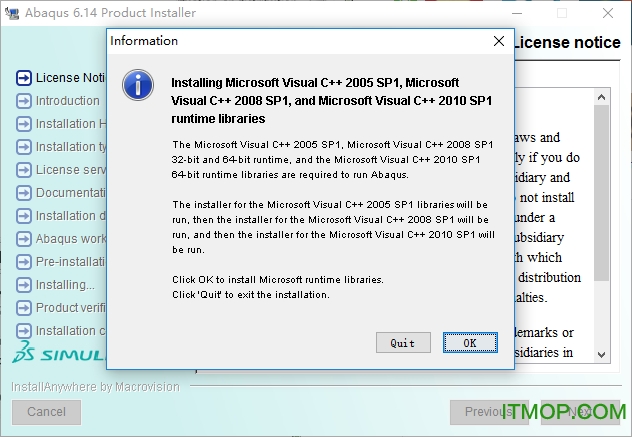Screen dimensions: 632x437
Task: Click the Cancel button in installer
Action: pyautogui.click(x=46, y=411)
